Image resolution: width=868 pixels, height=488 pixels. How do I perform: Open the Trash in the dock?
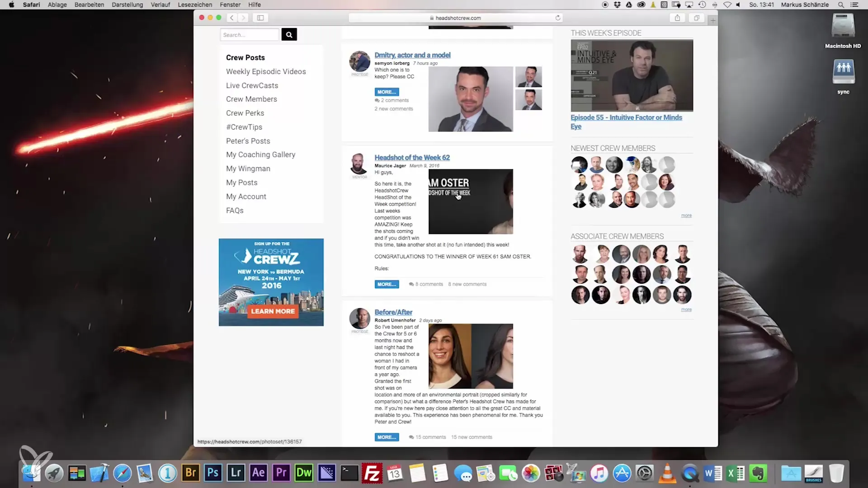point(836,473)
